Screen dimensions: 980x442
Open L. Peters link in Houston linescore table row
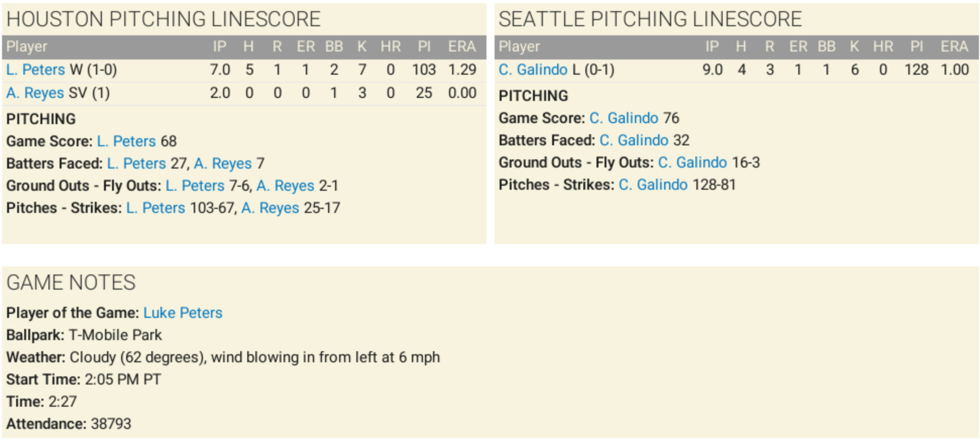tap(35, 70)
